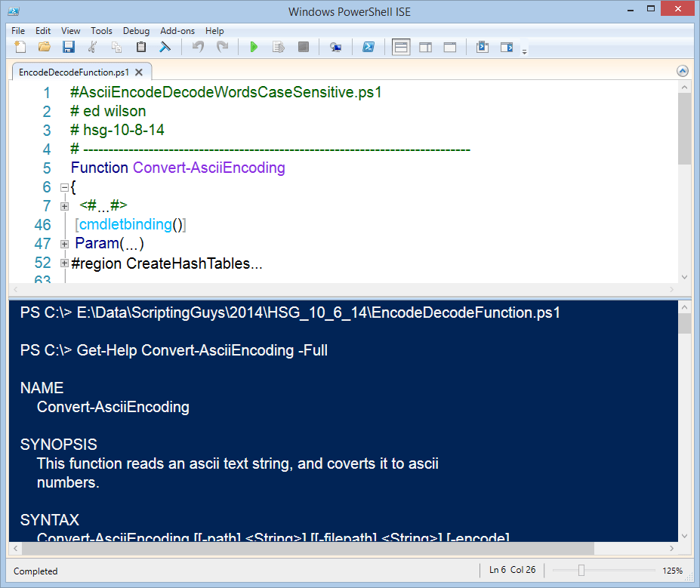Click the console pane vertical scrollbar thumb
The width and height of the screenshot is (700, 588).
[684, 324]
